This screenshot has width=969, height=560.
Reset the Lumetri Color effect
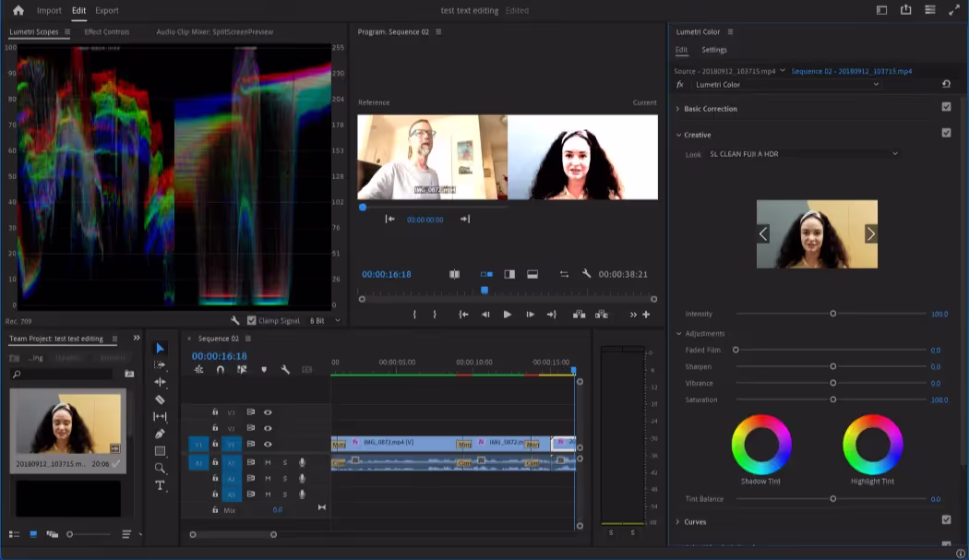(946, 84)
